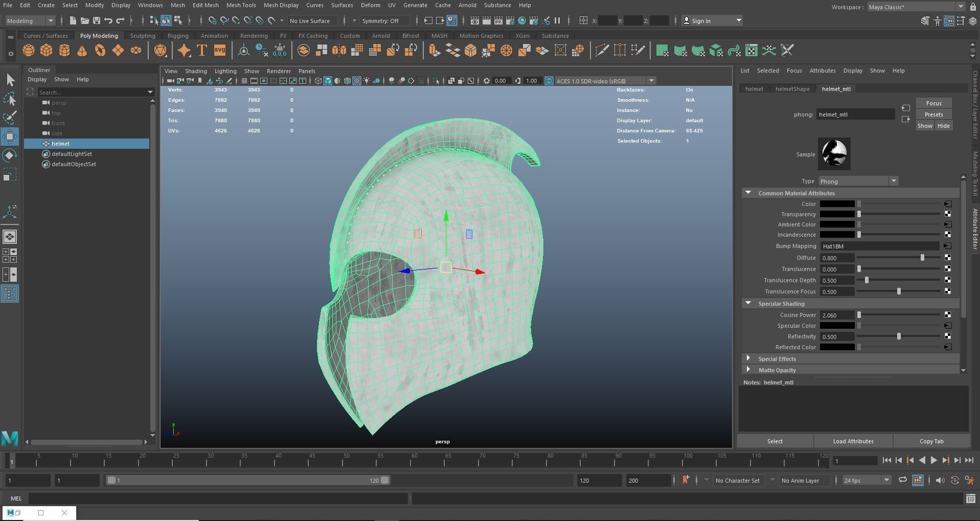Create a polygon torus from the shelf

100,50
